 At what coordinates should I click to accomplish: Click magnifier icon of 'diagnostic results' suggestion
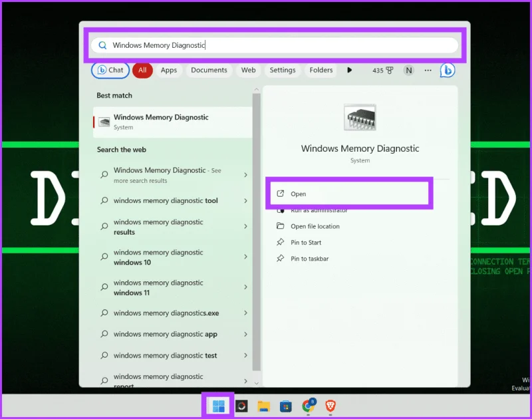[x=104, y=226]
